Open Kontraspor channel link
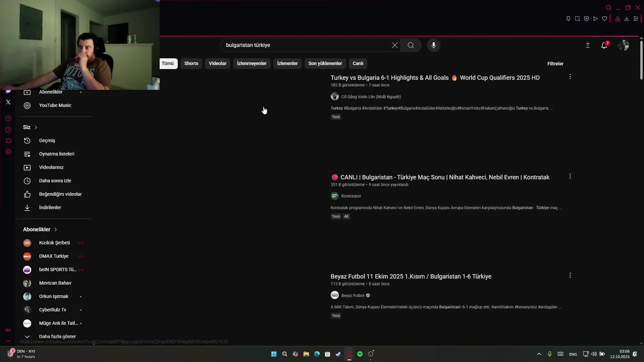Viewport: 644px width, 362px height. (351, 196)
